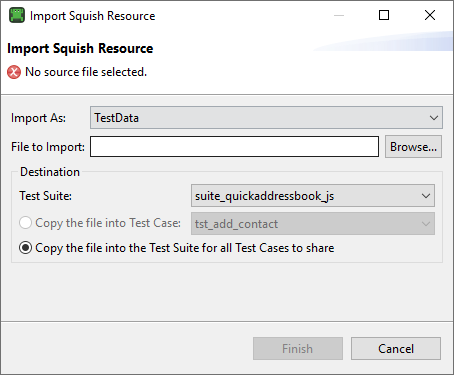Click the Browse... button
This screenshot has height=375, width=454.
click(x=413, y=147)
